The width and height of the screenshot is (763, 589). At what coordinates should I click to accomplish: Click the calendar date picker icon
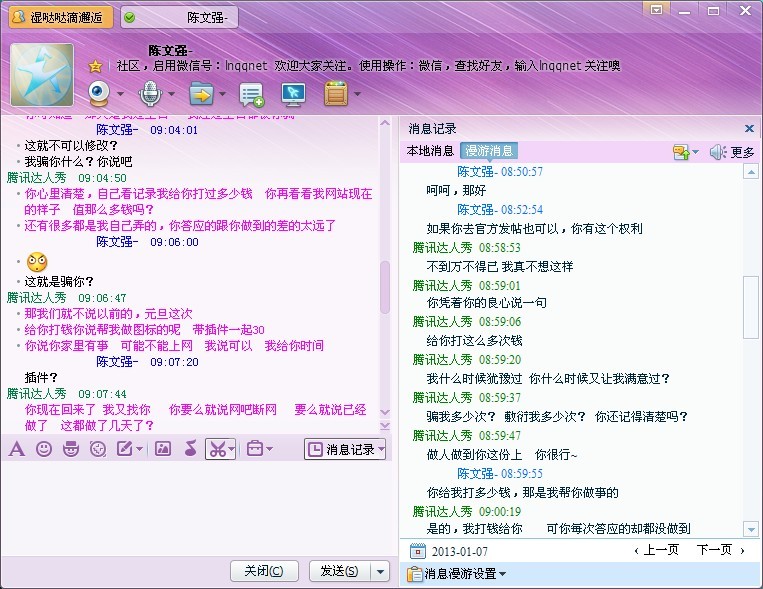click(417, 551)
